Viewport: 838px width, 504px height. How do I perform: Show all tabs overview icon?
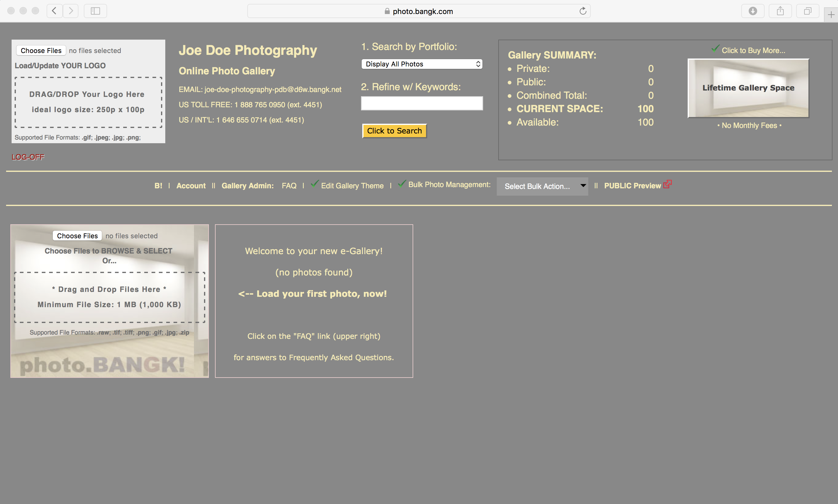click(808, 11)
